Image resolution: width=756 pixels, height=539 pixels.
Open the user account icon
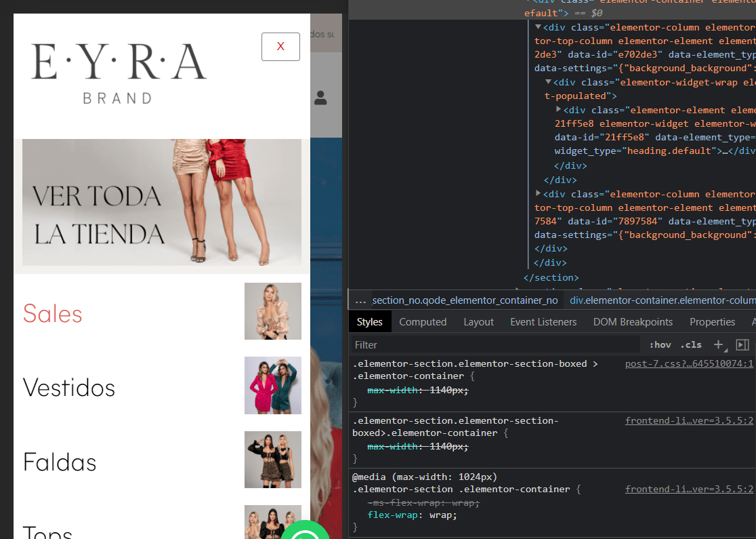click(320, 98)
